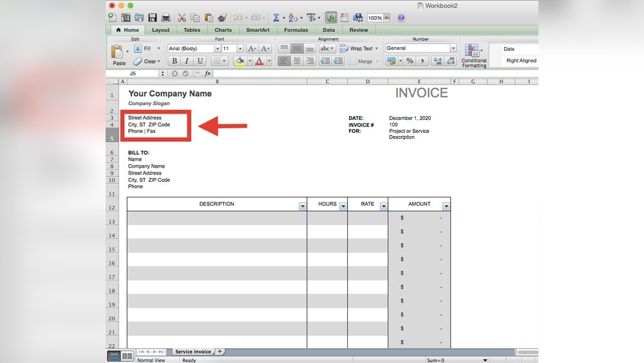Click the Print icon in toolbar
The image size is (644, 363).
click(166, 18)
